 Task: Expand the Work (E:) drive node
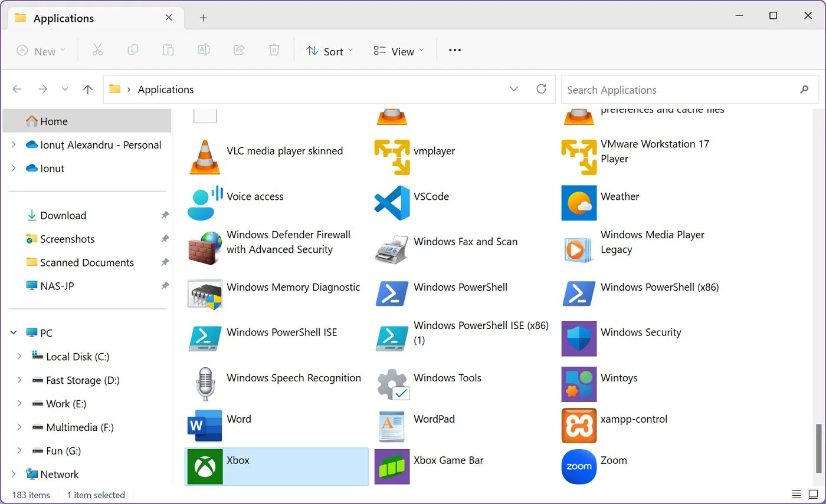click(x=19, y=403)
